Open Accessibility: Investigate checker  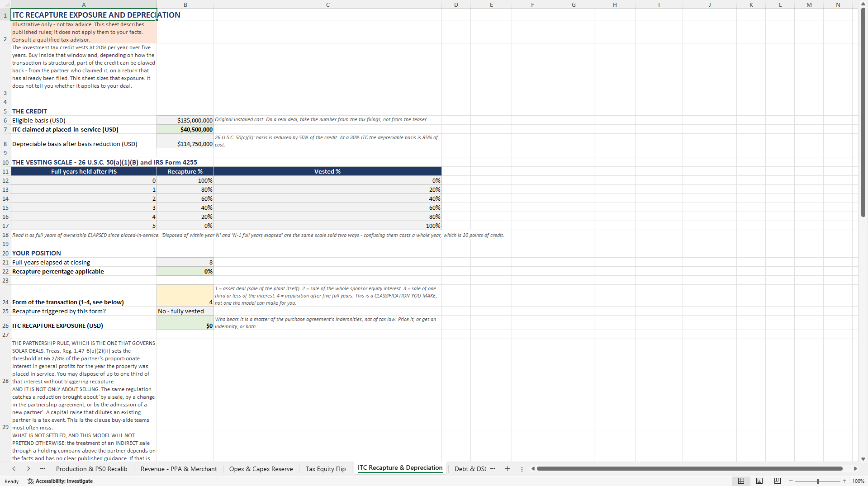tap(60, 481)
